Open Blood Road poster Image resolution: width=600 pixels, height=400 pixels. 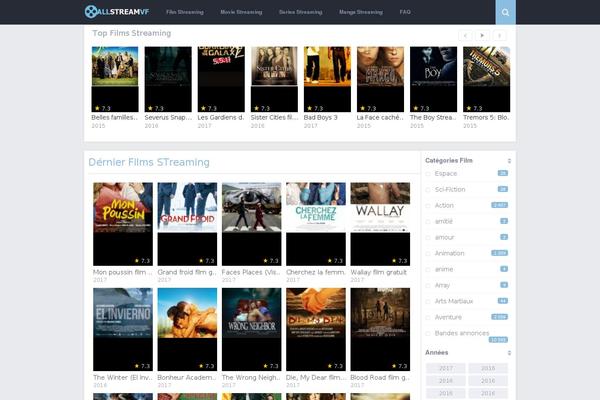coord(380,330)
